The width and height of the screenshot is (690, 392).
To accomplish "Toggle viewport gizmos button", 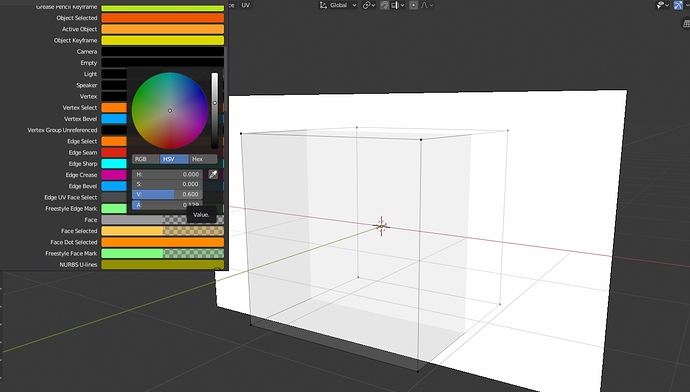I will [679, 5].
